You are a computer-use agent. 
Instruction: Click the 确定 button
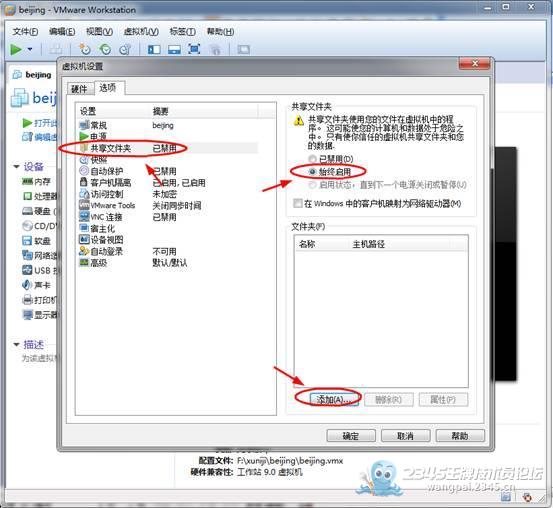351,436
